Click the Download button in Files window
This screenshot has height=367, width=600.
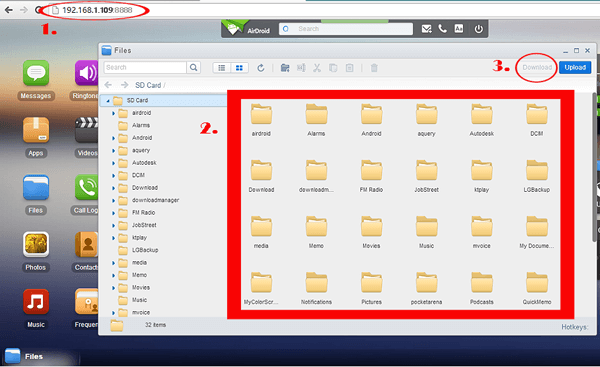537,67
